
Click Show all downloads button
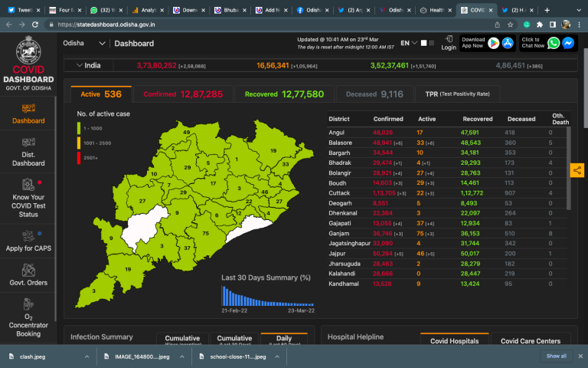pos(557,356)
